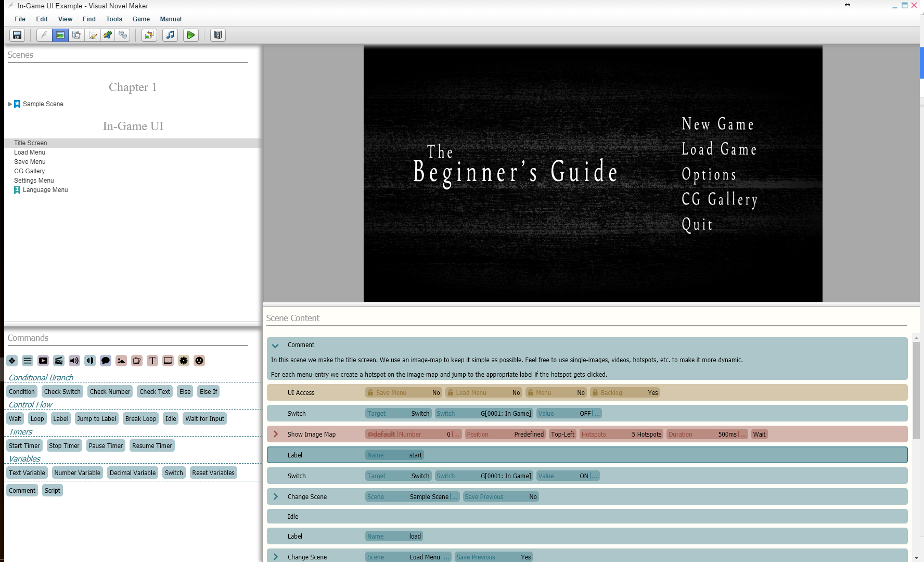Open the music note toolbar icon
The height and width of the screenshot is (562, 924).
point(170,35)
